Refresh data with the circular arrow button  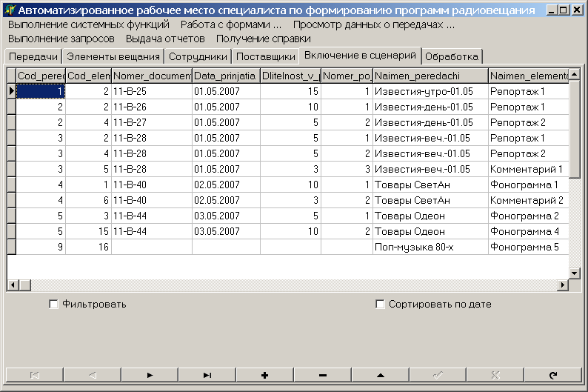(x=553, y=375)
